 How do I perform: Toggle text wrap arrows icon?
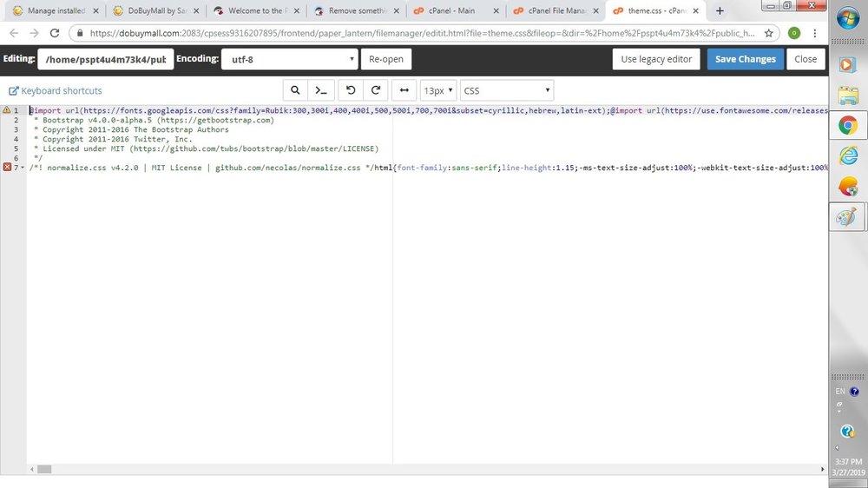coord(404,90)
